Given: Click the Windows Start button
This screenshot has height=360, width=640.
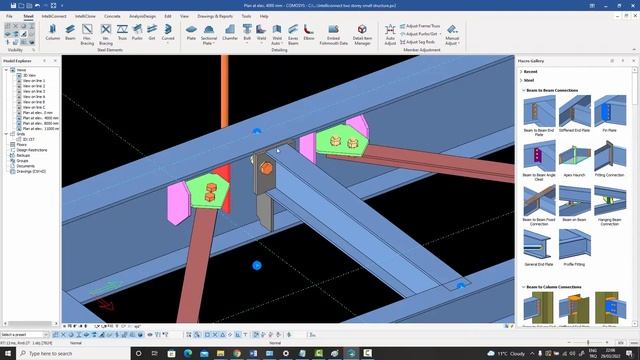Looking at the screenshot, I should tap(7, 353).
